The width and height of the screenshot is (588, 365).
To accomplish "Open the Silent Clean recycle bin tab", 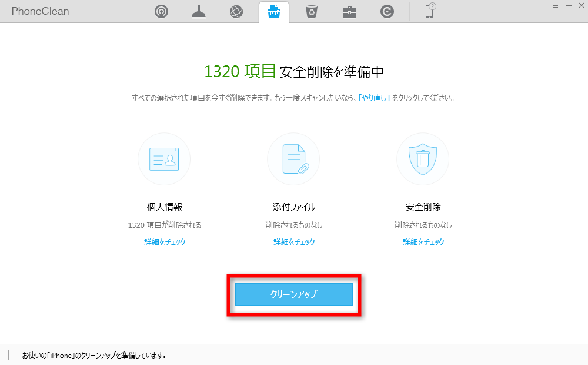I will (312, 12).
